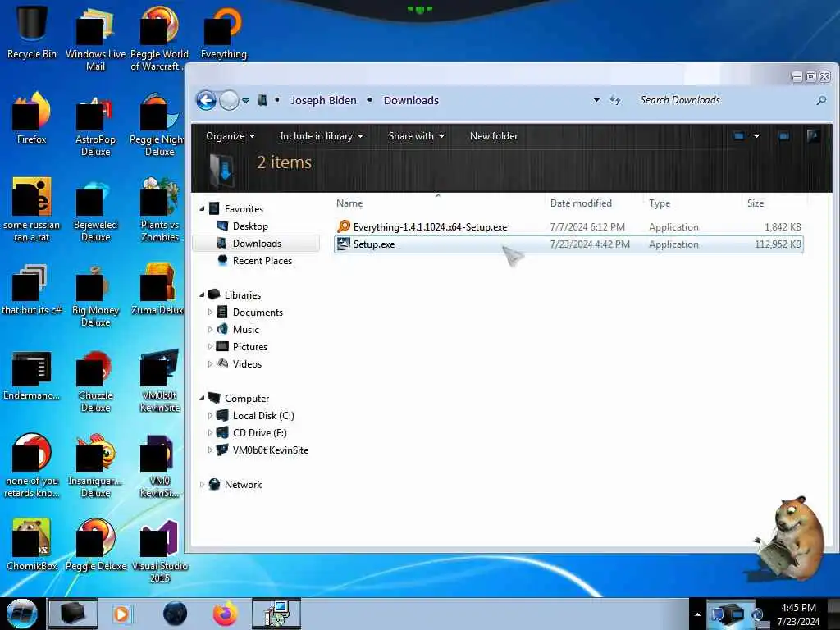Select Bejeweled Deluxe desktop icon
Image resolution: width=840 pixels, height=630 pixels.
coord(95,209)
